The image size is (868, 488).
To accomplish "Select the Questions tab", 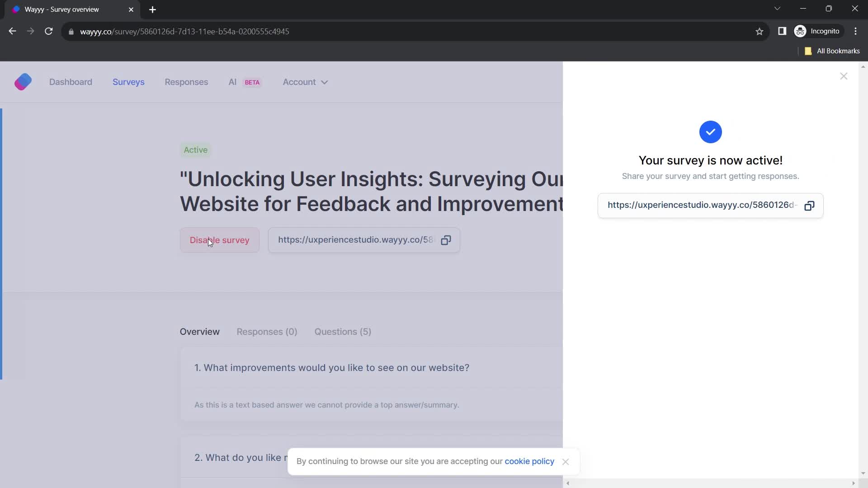I will tap(343, 331).
